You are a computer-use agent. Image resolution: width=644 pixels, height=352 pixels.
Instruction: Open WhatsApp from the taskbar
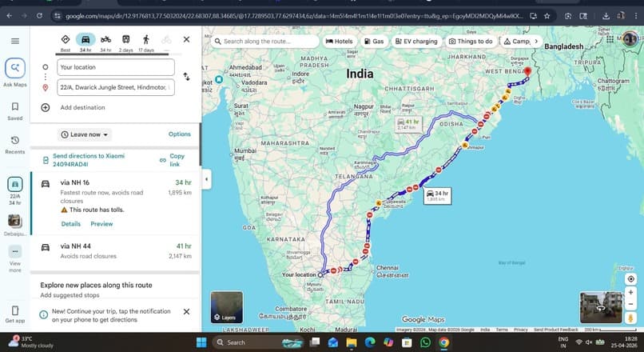click(x=426, y=342)
